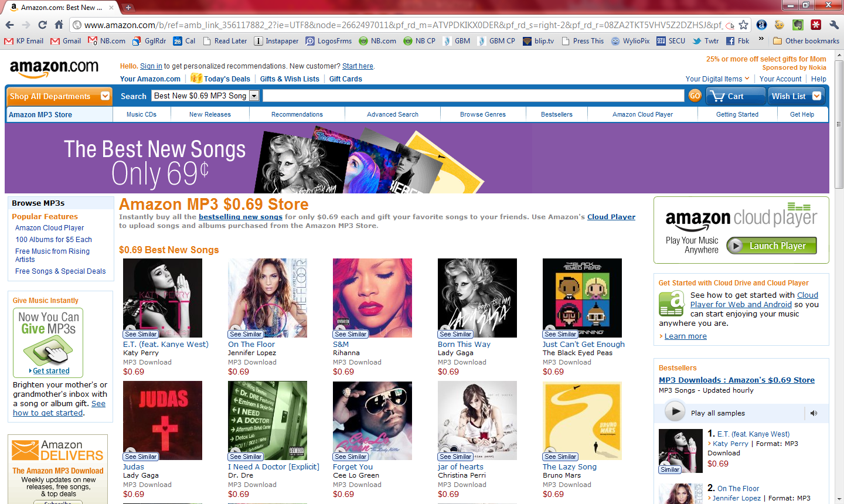Click the Get started link under Give MP3s
This screenshot has height=504, width=844.
pyautogui.click(x=51, y=371)
